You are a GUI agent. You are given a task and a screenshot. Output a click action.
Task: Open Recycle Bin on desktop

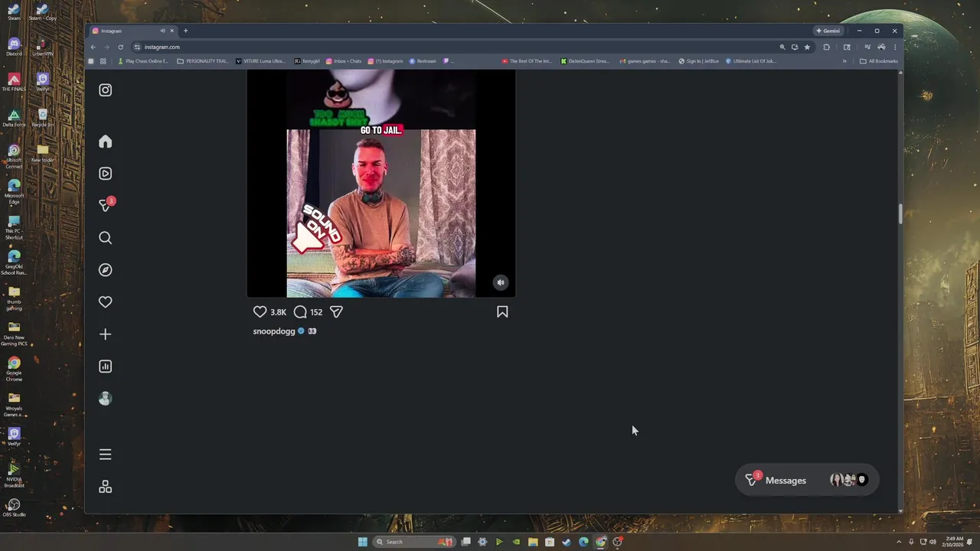[43, 118]
